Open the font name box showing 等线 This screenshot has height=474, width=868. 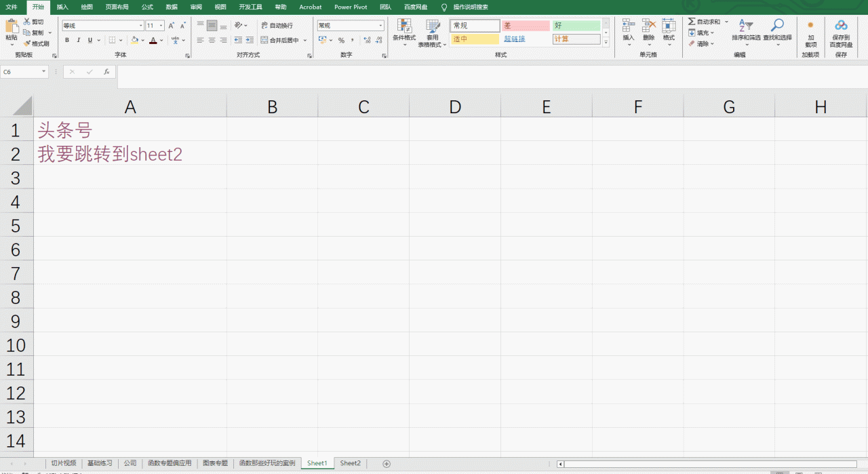click(102, 26)
